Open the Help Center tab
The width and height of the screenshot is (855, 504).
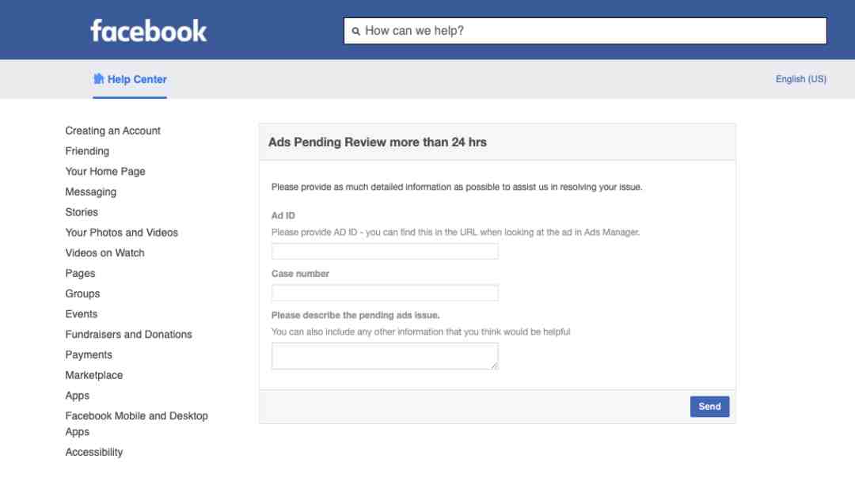pos(130,80)
